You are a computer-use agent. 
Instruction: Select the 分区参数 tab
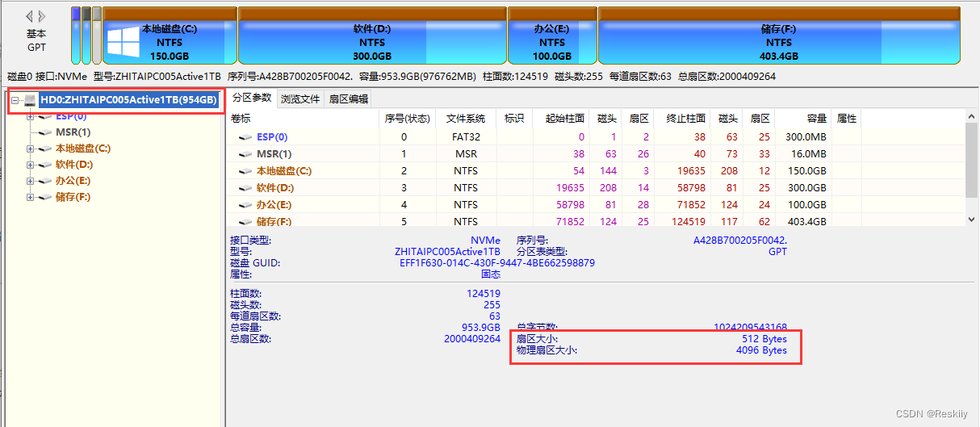click(251, 98)
